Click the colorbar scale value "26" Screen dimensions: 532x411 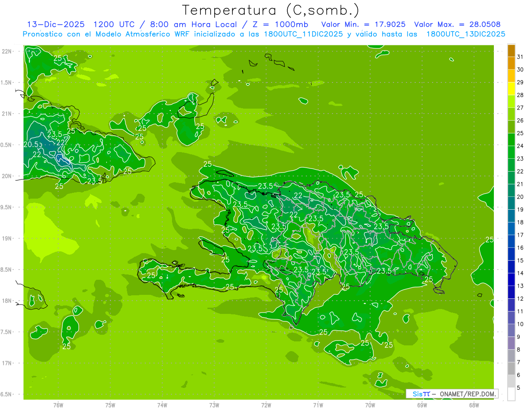(x=520, y=121)
